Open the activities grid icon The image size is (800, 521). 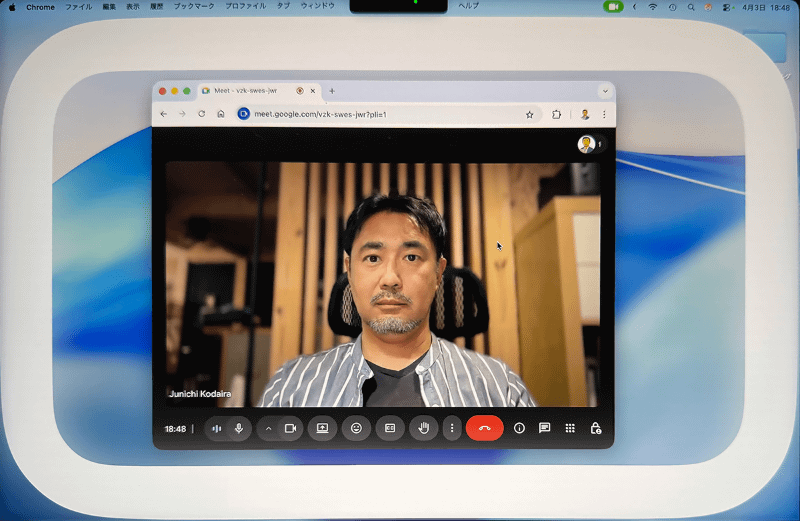pyautogui.click(x=570, y=428)
